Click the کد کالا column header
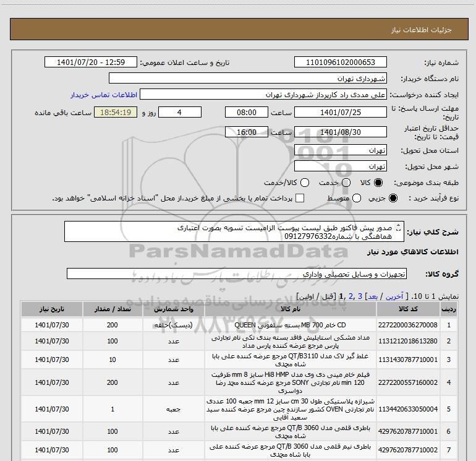This screenshot has width=476, height=461. (408, 309)
